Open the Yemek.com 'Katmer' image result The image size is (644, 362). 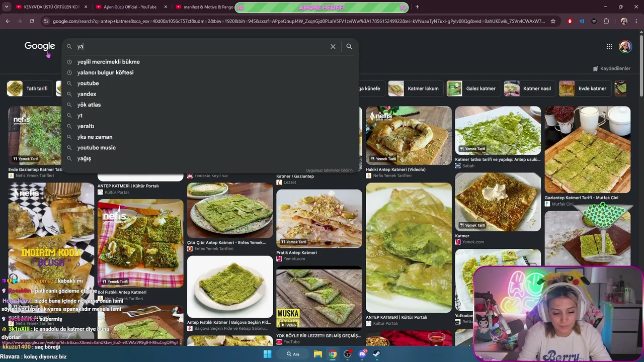tap(498, 202)
